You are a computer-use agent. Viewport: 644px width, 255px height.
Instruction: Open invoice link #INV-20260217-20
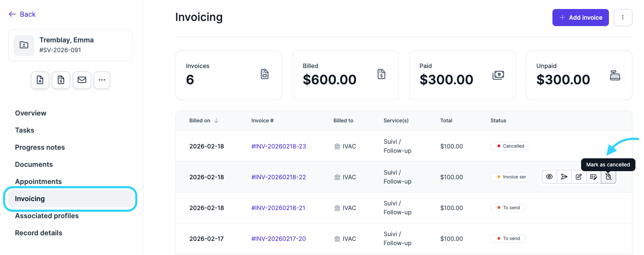pos(279,239)
